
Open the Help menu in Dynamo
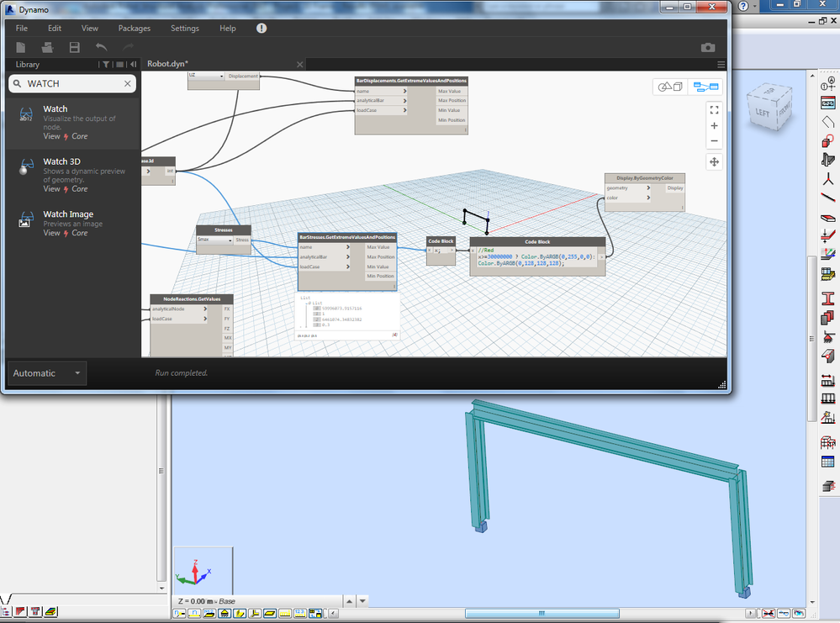point(228,29)
